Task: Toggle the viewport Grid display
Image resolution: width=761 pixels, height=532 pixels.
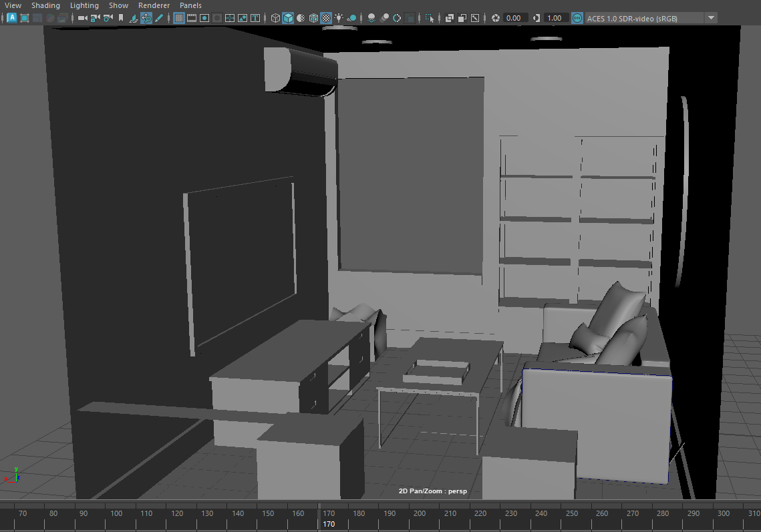Action: [x=179, y=18]
